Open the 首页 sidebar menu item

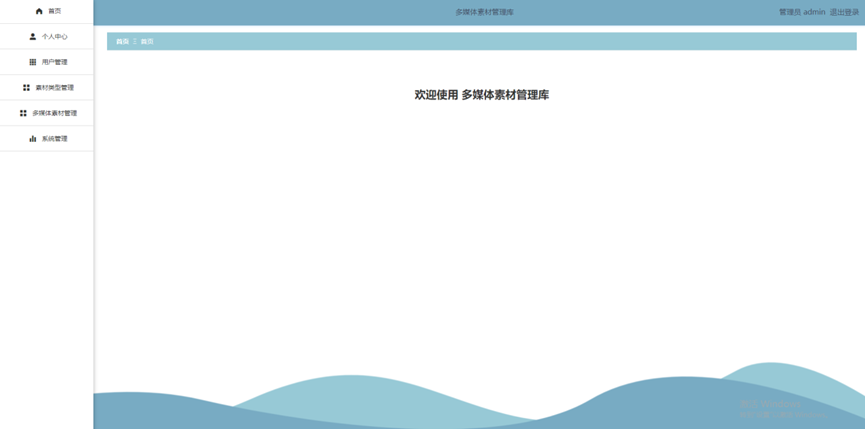coord(46,11)
